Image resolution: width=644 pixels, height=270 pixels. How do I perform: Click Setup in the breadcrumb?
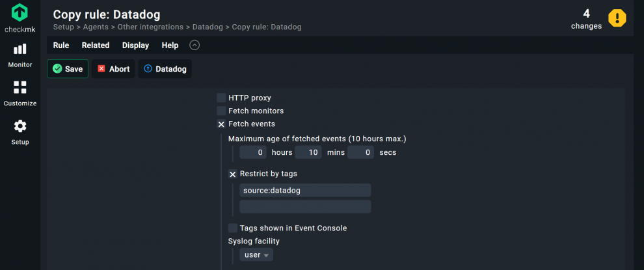pyautogui.click(x=64, y=27)
